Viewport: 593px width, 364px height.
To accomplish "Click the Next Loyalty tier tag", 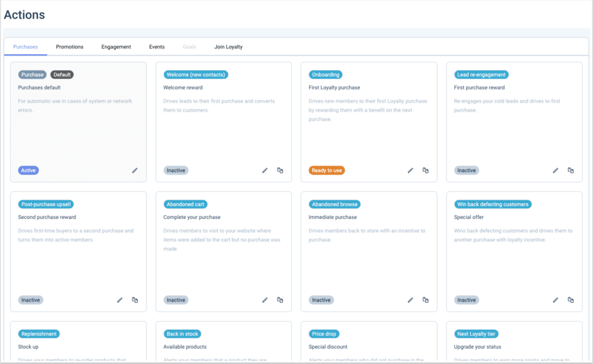I will point(476,334).
